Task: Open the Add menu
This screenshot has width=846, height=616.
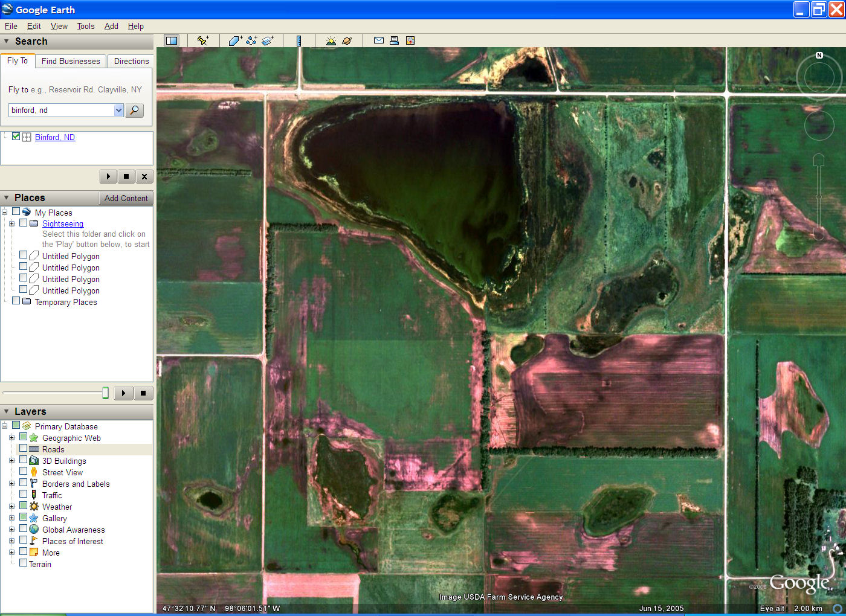Action: click(x=111, y=26)
